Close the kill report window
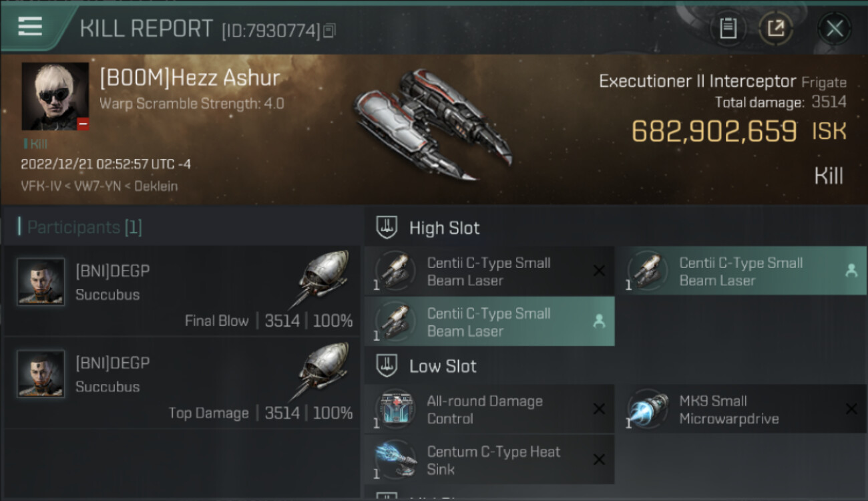 (834, 29)
